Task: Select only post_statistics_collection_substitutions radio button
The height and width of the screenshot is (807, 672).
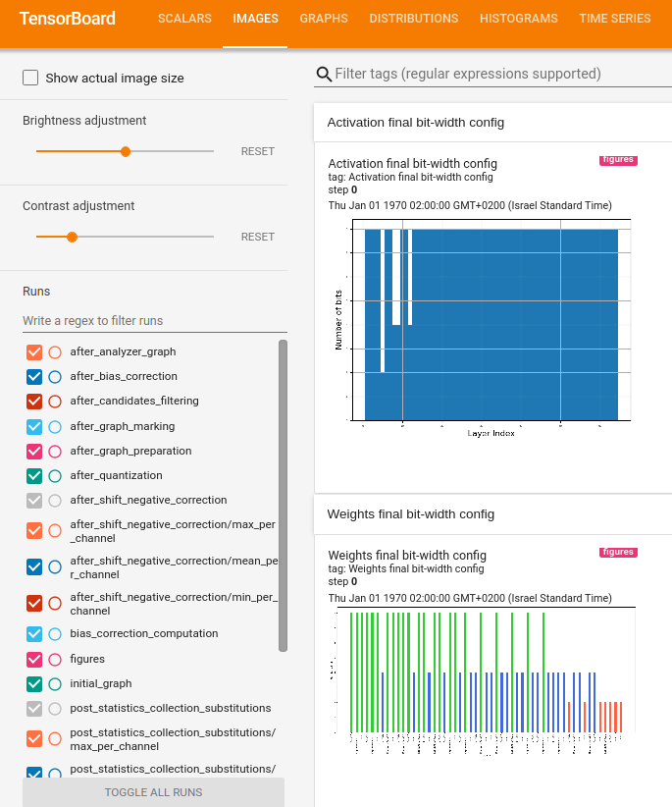Action: point(55,709)
